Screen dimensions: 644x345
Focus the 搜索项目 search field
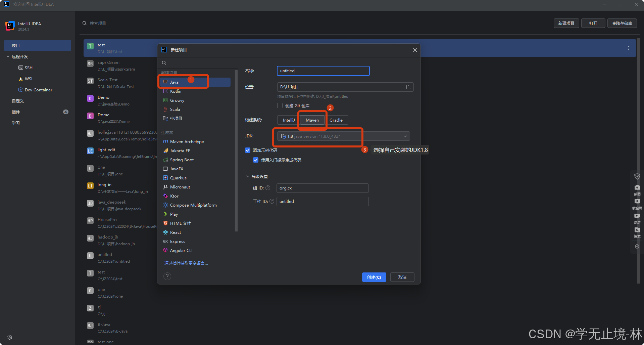[98, 23]
